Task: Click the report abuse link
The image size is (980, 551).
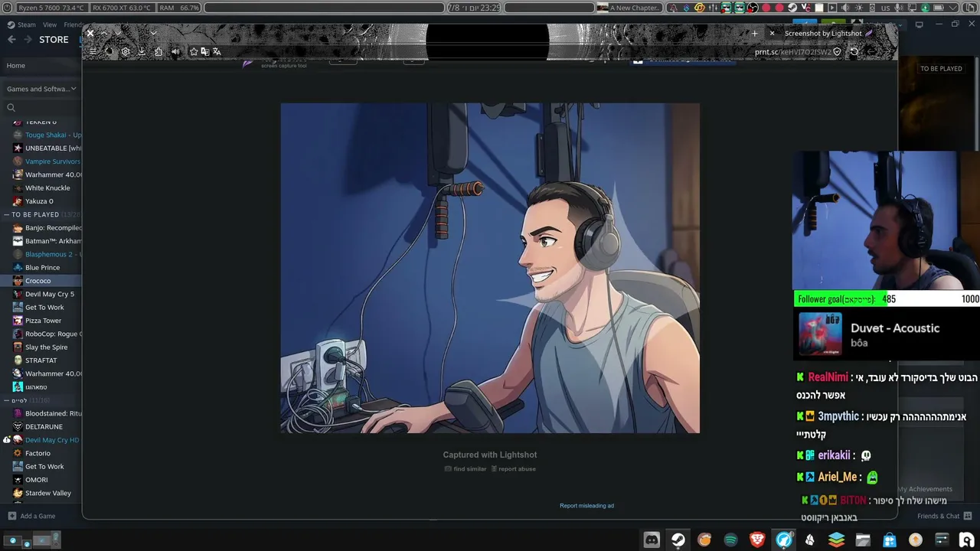Action: pyautogui.click(x=513, y=469)
